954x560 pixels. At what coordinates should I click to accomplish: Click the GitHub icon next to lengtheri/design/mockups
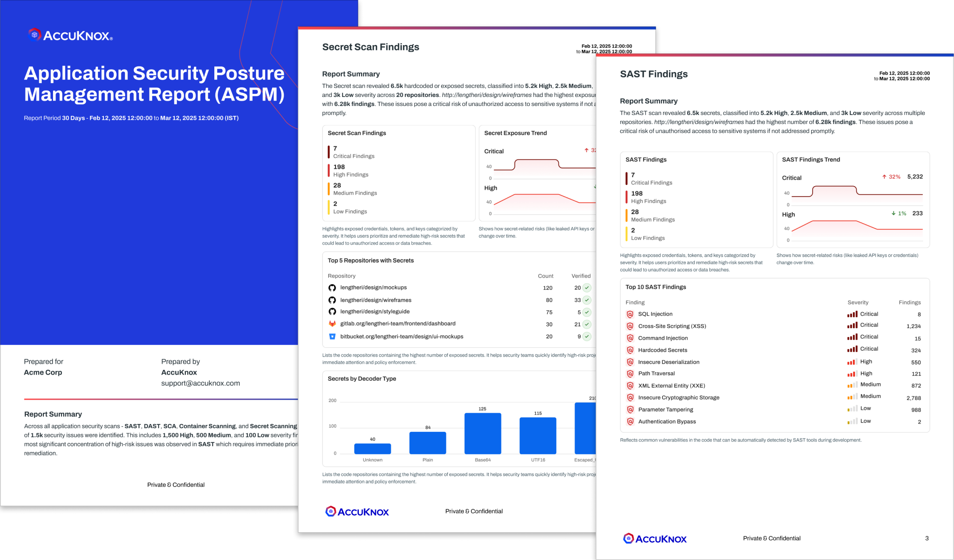click(332, 288)
